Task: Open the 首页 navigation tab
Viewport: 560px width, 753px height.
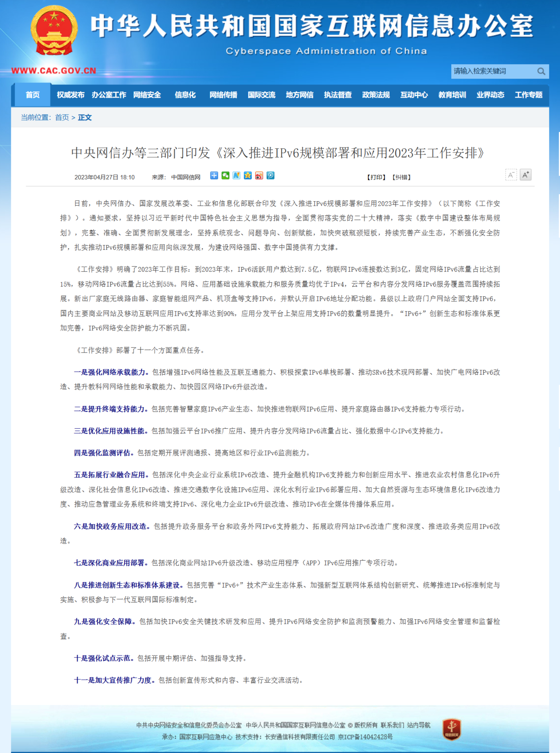Action: pyautogui.click(x=32, y=95)
